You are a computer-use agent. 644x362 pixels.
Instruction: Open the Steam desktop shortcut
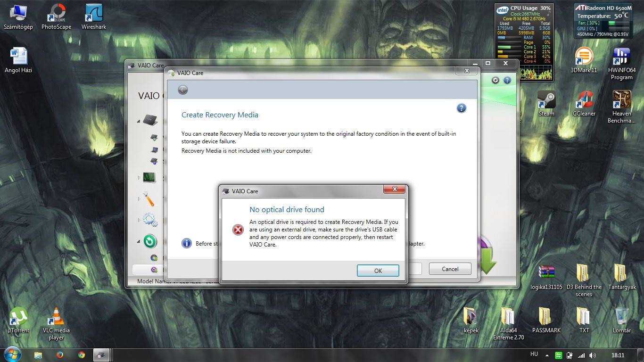pos(546,104)
